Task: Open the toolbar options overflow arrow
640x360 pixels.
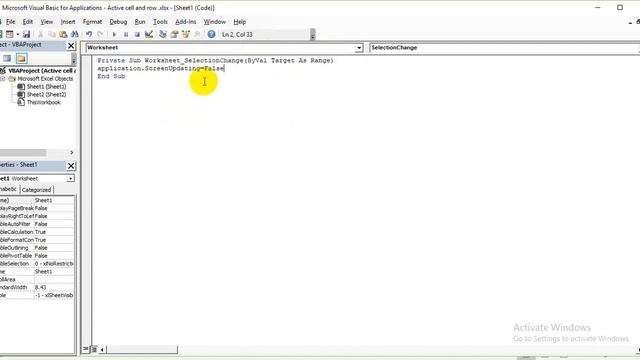Action: click(x=313, y=35)
